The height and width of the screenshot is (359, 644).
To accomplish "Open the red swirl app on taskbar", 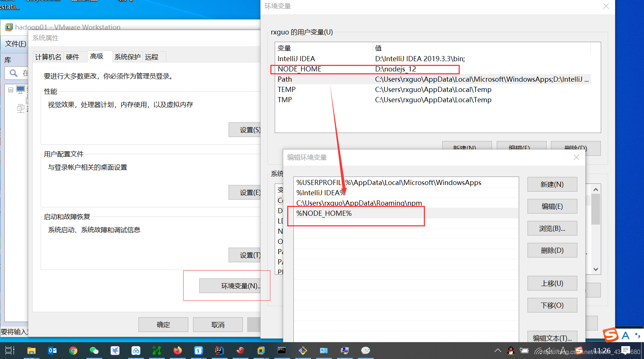I will click(240, 351).
